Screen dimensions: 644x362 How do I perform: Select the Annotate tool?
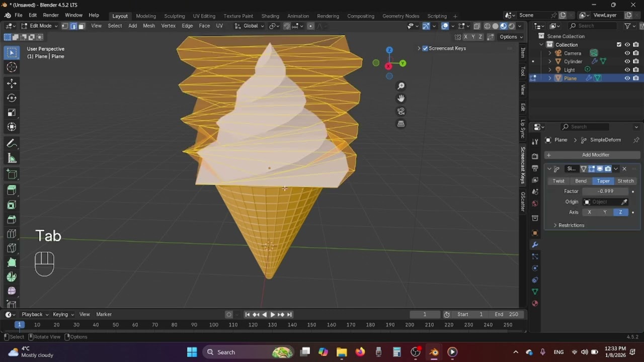(x=12, y=144)
